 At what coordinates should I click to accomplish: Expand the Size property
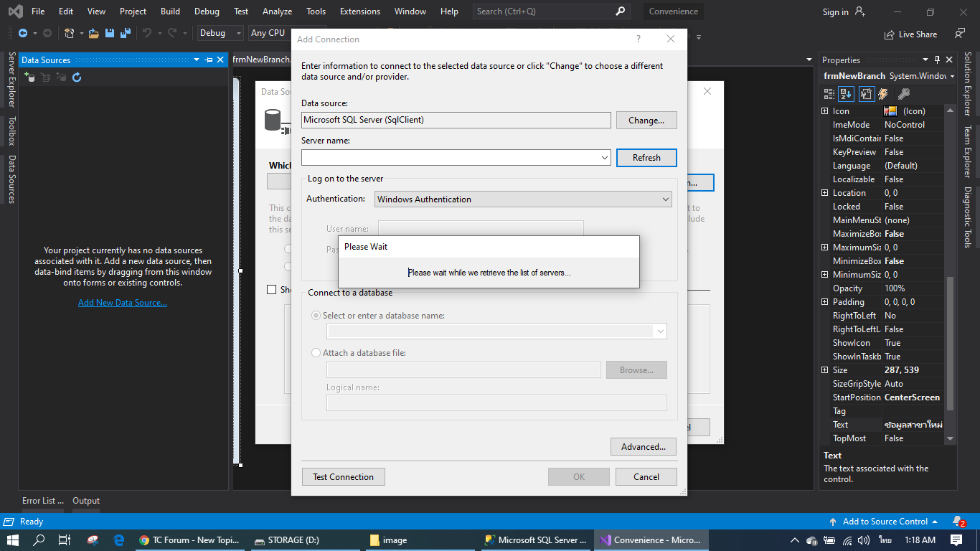tap(825, 370)
